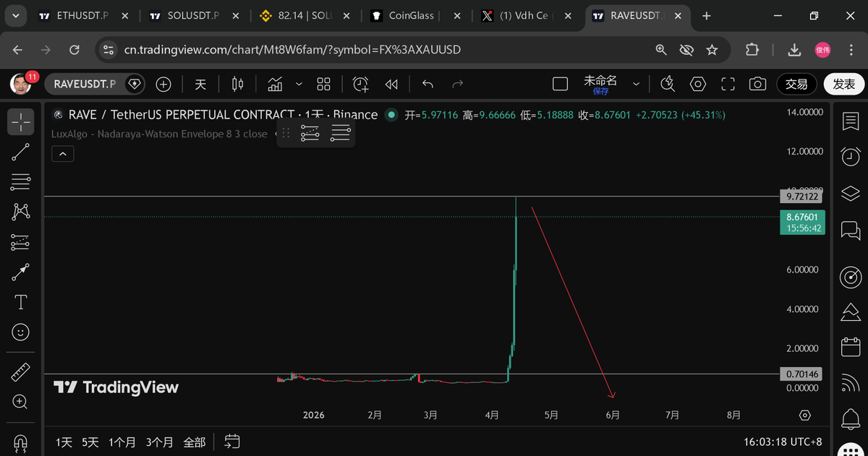
Task: Select the trend line drawing tool
Action: 21,152
